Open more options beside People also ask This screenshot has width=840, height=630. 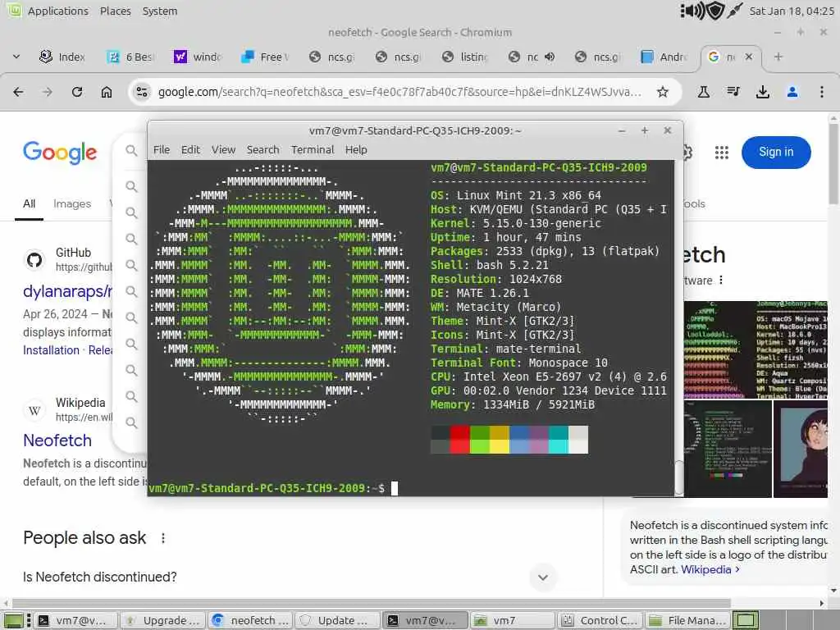click(x=163, y=538)
